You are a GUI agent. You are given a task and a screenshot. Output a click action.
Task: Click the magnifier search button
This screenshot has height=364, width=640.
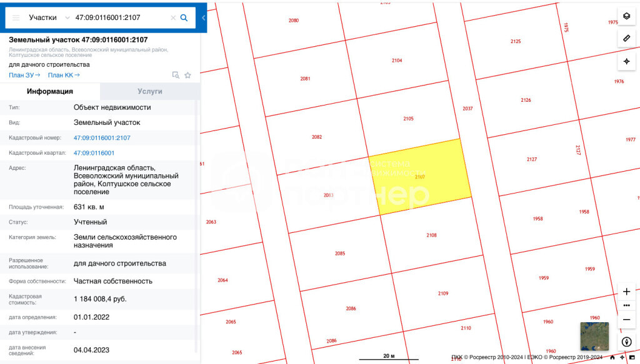coord(184,18)
